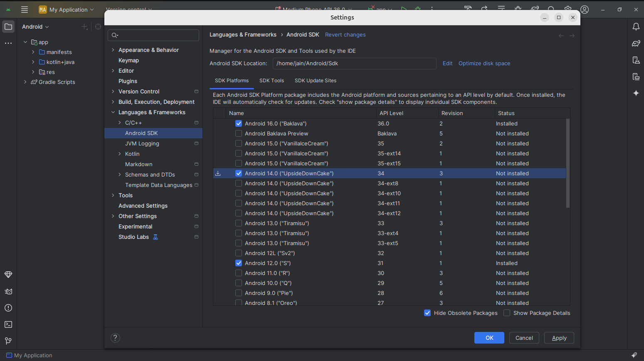Click the project-level icon beside Version Control
The height and width of the screenshot is (361, 644).
click(x=196, y=91)
